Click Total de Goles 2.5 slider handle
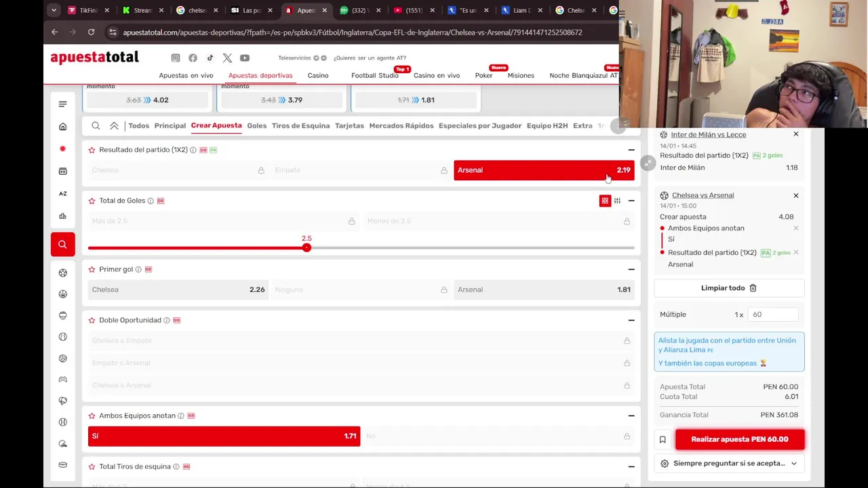 point(307,247)
